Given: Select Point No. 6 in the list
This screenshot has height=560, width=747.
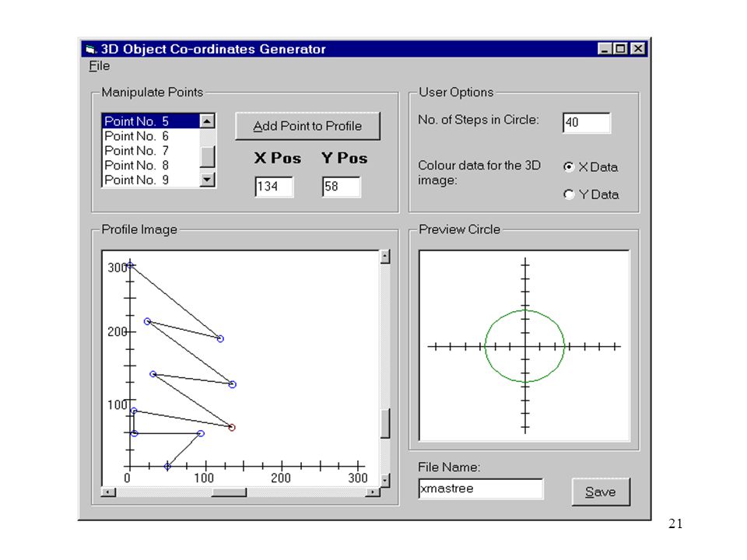Looking at the screenshot, I should pos(150,136).
